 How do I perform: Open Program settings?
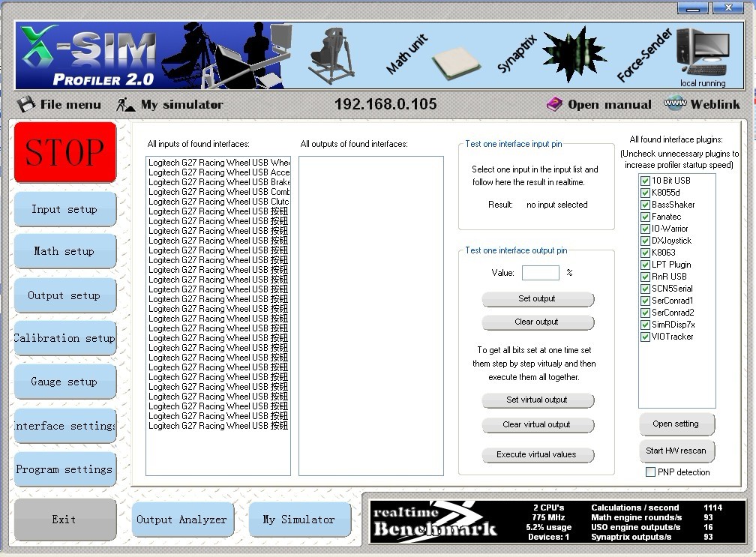65,469
